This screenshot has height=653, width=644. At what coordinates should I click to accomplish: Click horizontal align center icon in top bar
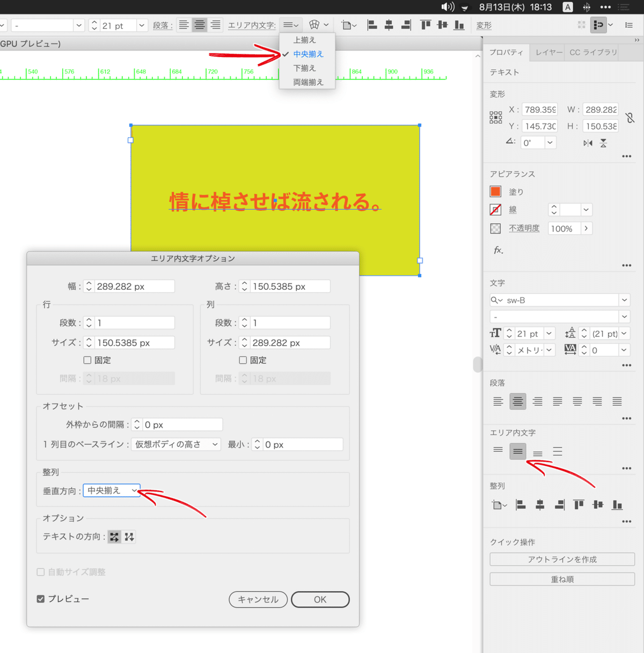389,25
